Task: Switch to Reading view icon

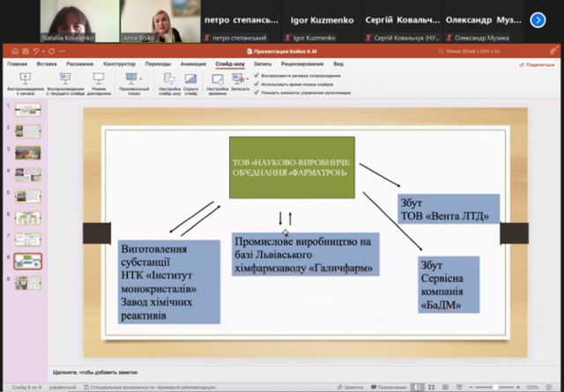Action: (445, 388)
